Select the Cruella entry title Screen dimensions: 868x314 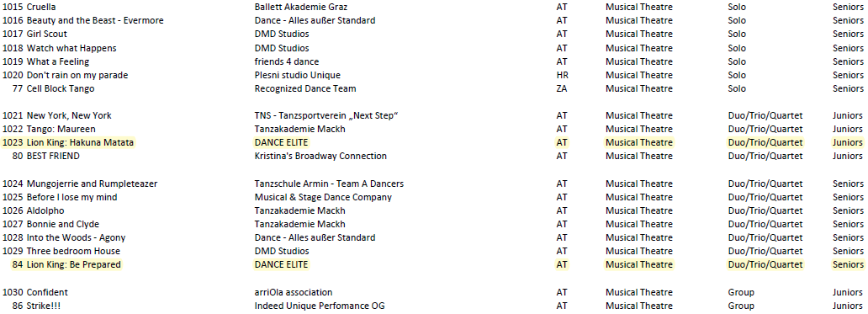tap(41, 8)
